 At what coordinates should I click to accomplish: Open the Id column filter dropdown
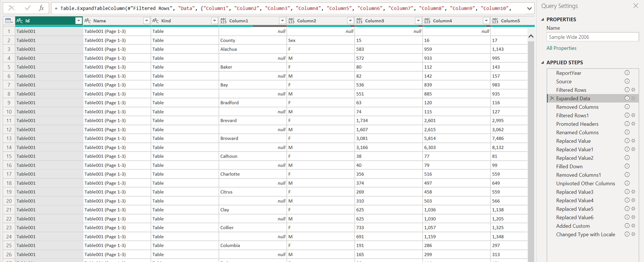(78, 21)
